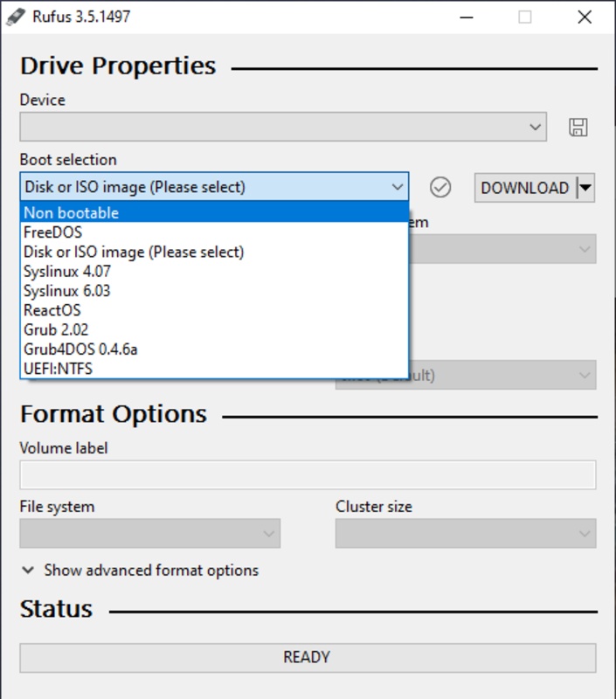Screen dimensions: 616x699
Task: Collapse the Boot selection combo box
Action: click(398, 187)
